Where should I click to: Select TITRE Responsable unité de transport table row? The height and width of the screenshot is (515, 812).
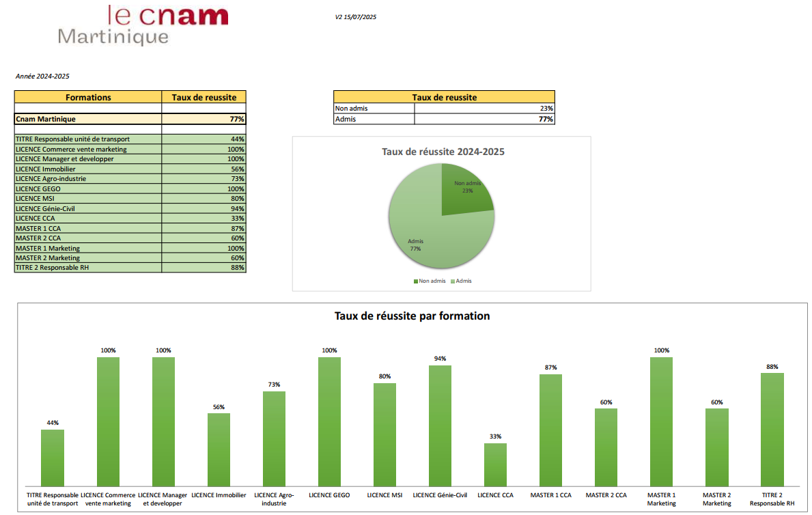point(130,139)
